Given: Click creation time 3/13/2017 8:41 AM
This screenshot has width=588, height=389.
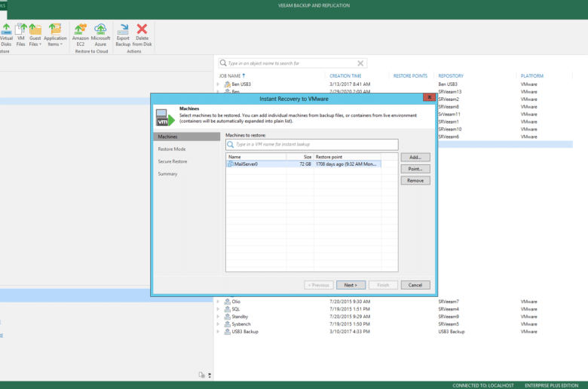Looking at the screenshot, I should (x=350, y=84).
